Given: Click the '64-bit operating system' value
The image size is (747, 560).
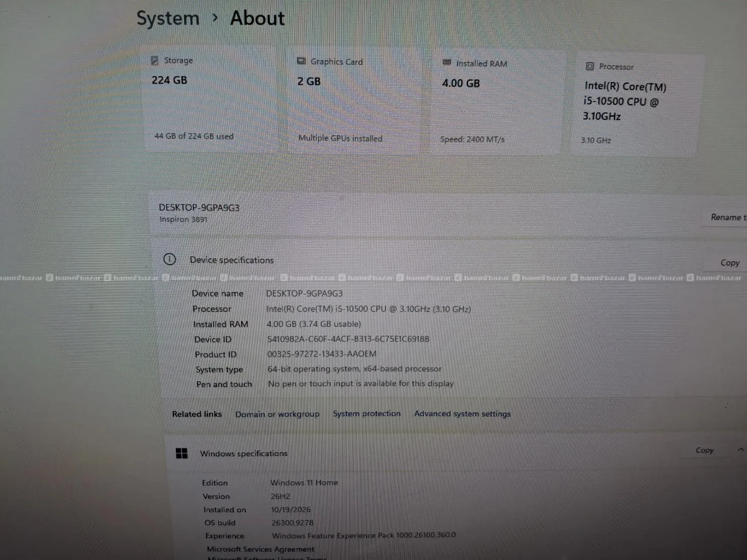Looking at the screenshot, I should 354,368.
